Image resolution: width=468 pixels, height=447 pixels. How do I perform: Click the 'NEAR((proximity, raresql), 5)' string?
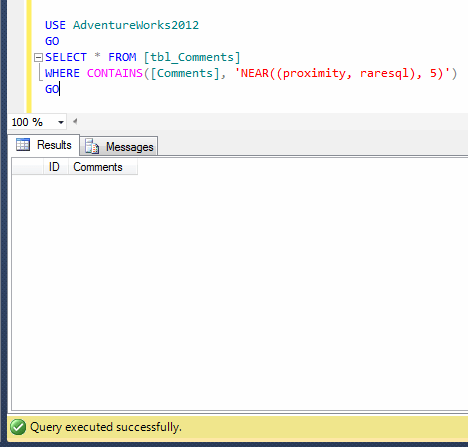click(342, 73)
